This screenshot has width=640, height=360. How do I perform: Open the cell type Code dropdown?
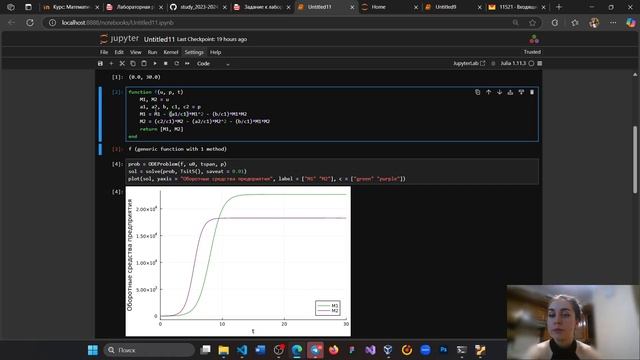click(x=213, y=64)
